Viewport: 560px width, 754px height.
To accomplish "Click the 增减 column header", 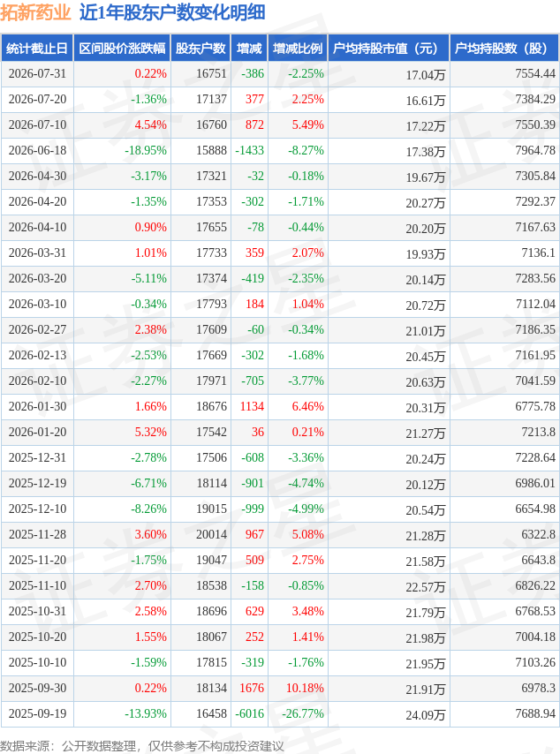I will click(x=249, y=48).
